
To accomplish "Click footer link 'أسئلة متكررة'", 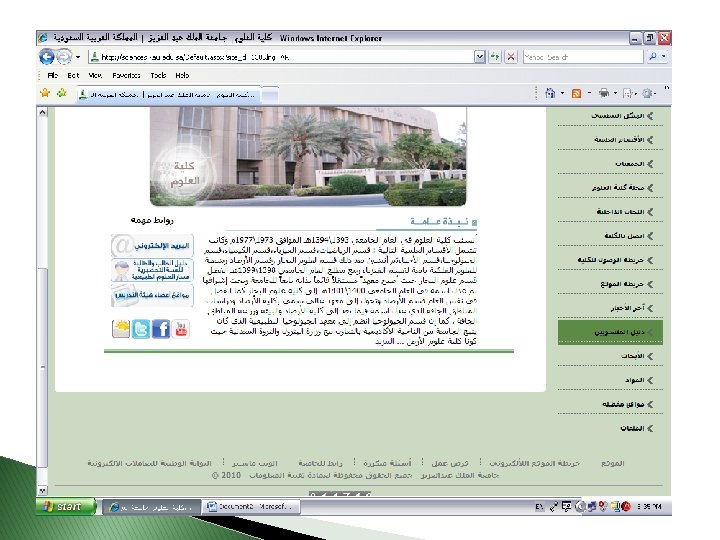I will (387, 463).
